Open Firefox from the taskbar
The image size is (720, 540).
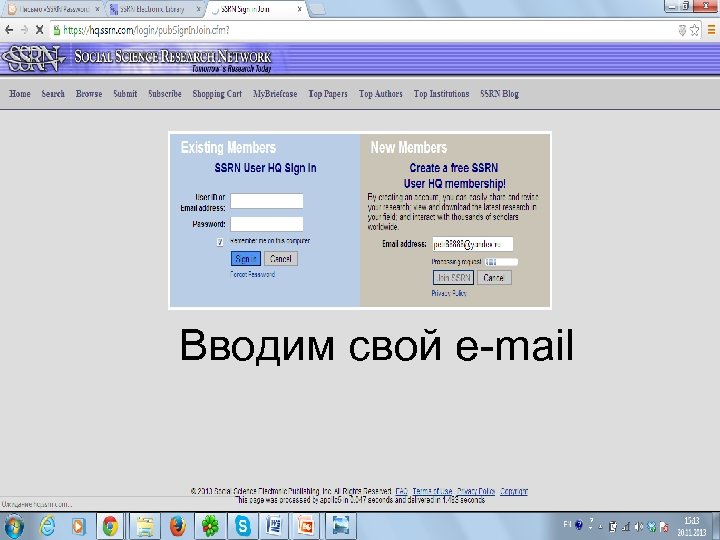[178, 526]
